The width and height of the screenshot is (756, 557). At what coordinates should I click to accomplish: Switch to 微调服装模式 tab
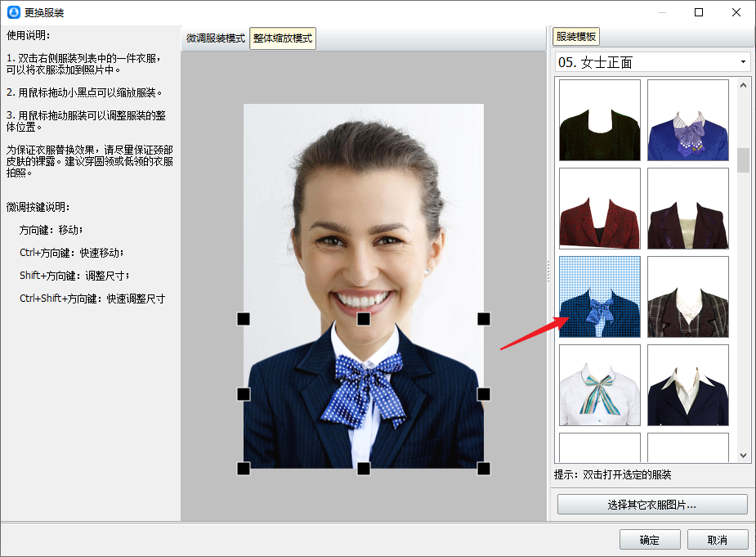click(x=216, y=38)
